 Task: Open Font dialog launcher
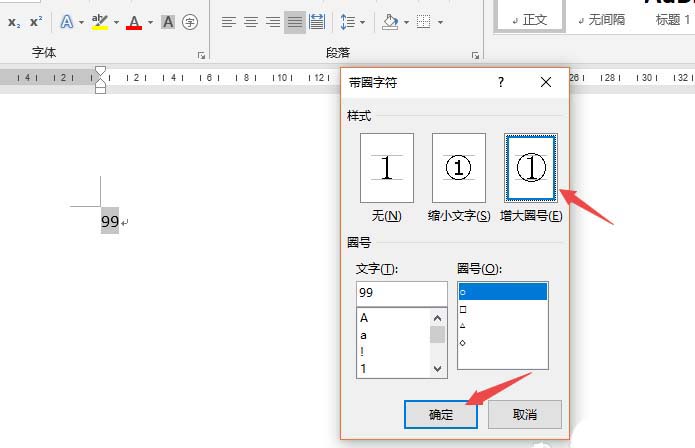202,55
